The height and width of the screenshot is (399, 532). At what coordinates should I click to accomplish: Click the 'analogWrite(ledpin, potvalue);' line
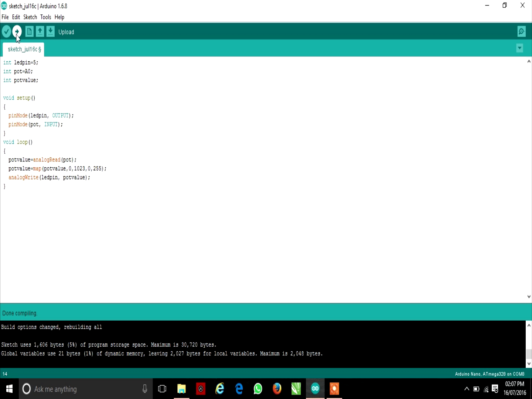click(x=49, y=178)
